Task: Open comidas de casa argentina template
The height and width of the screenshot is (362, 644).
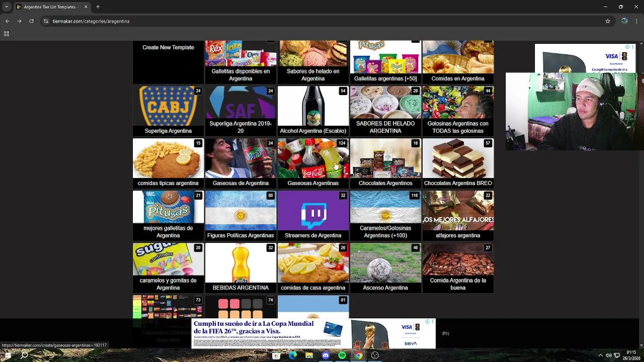Action: tap(313, 267)
